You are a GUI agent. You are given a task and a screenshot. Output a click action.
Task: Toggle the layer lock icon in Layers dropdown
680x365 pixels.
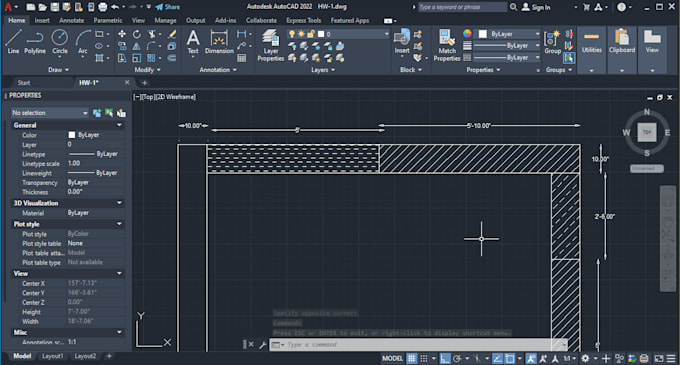(311, 34)
